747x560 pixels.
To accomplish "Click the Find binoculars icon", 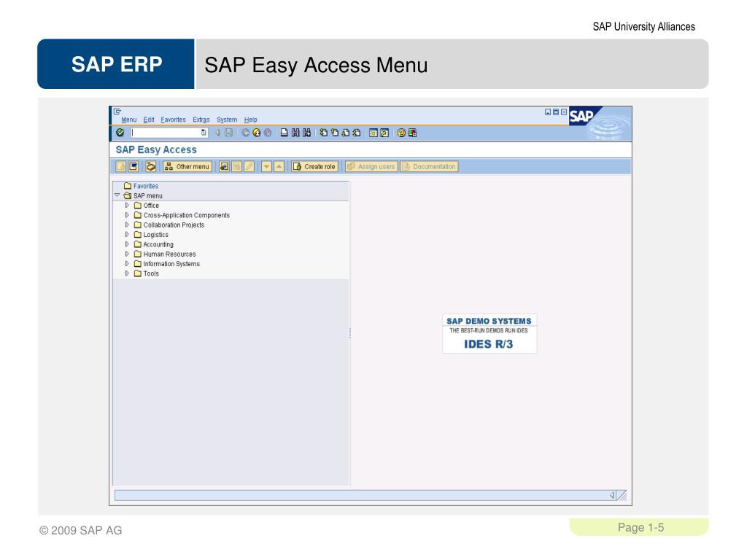I will 295,133.
